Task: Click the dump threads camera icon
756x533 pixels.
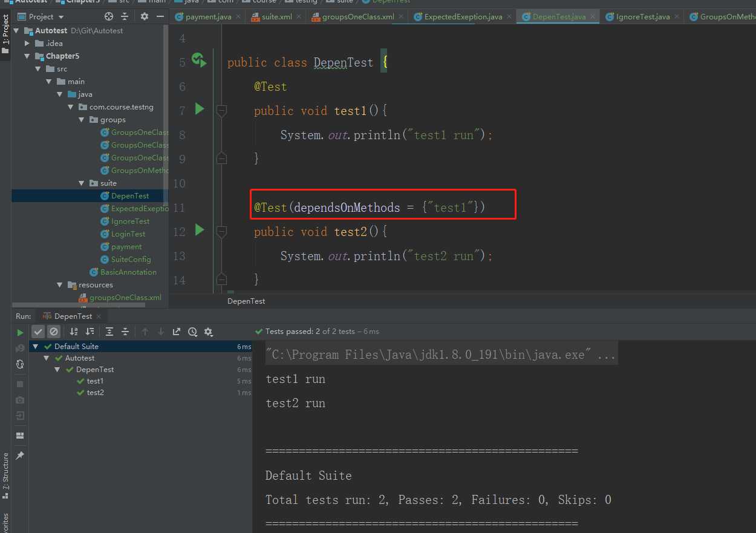Action: (20, 400)
